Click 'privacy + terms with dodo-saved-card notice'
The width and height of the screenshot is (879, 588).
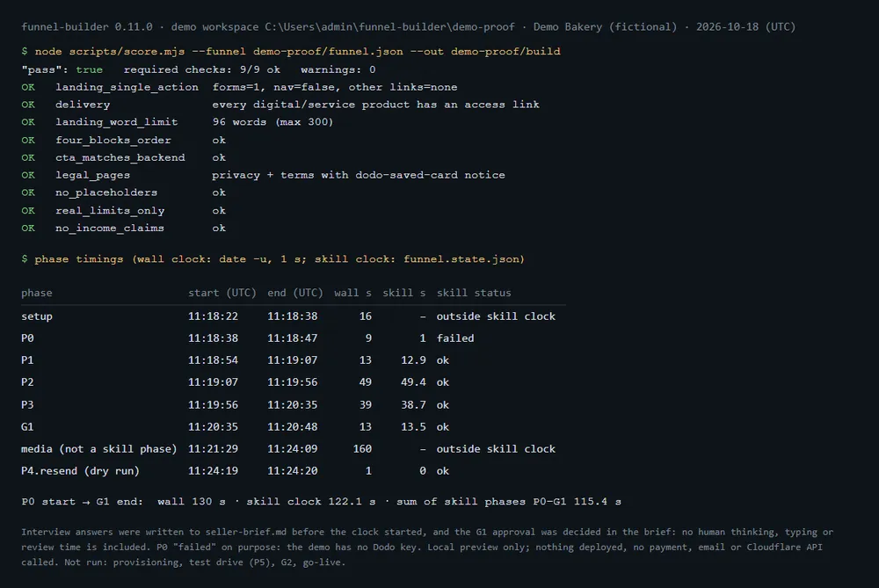359,175
